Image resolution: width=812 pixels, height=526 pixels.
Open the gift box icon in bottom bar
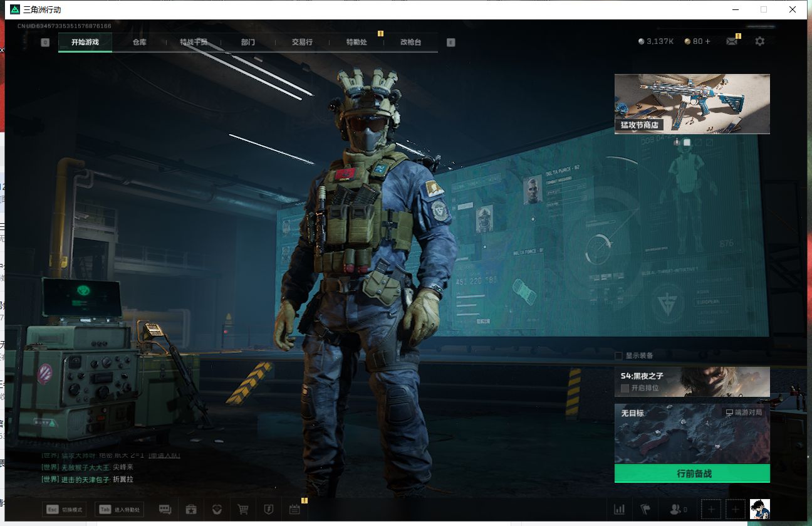pos(191,510)
